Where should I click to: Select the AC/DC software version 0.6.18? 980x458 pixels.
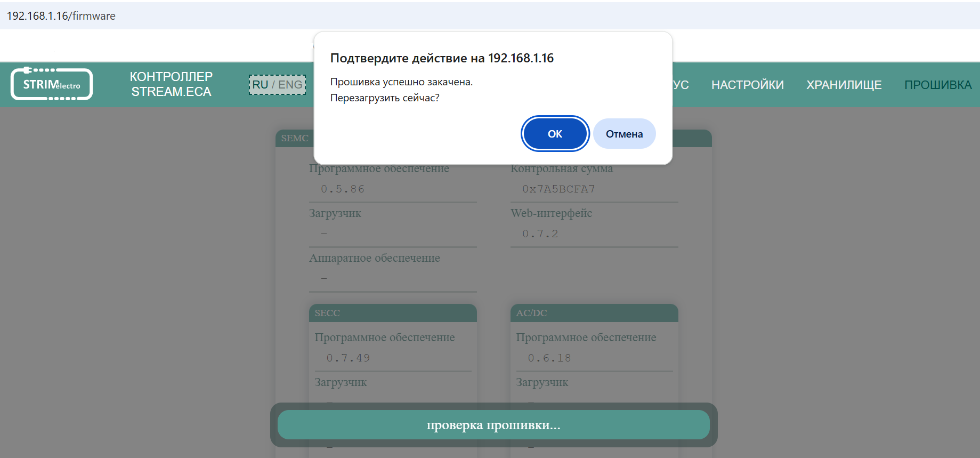pyautogui.click(x=549, y=358)
